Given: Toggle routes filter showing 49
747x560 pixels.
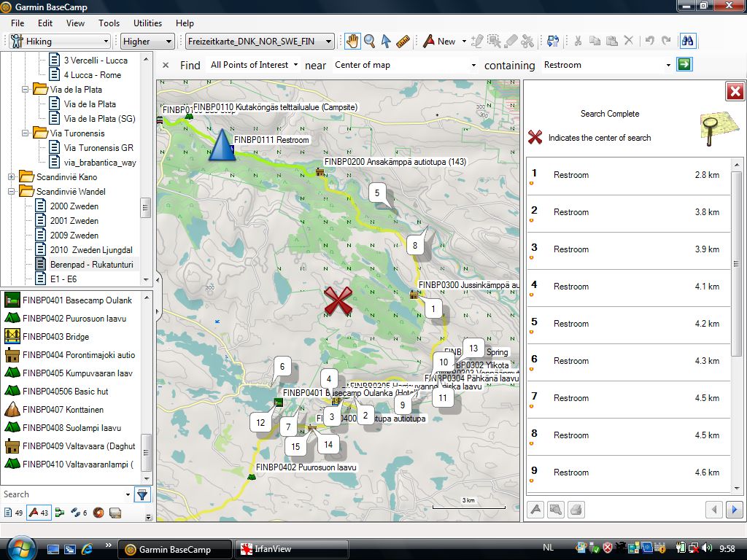Looking at the screenshot, I should pyautogui.click(x=14, y=513).
